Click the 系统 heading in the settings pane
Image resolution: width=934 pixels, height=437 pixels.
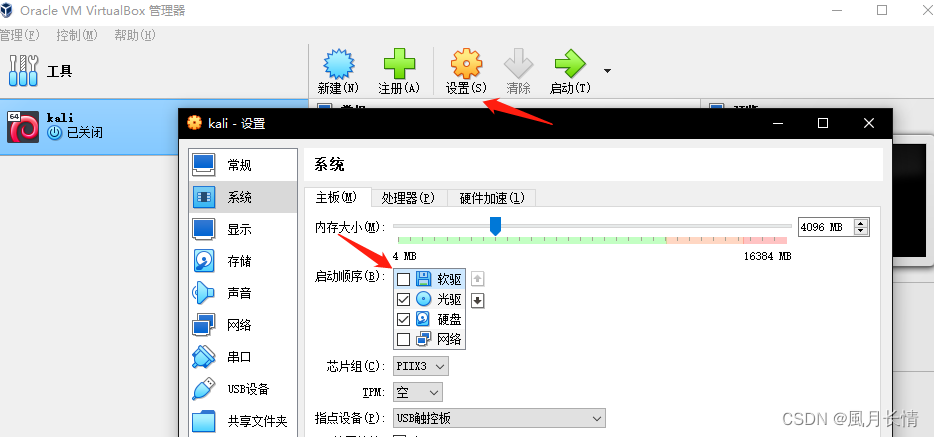point(329,164)
